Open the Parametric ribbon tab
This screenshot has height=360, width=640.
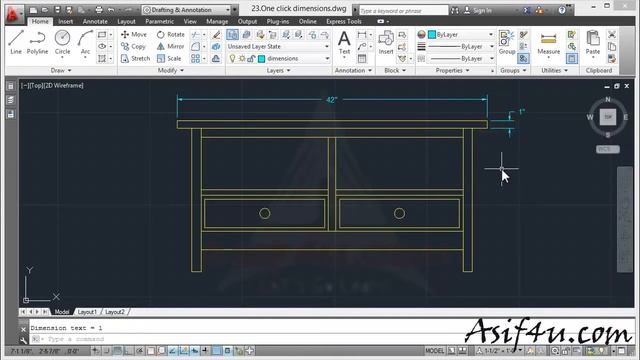click(x=159, y=21)
